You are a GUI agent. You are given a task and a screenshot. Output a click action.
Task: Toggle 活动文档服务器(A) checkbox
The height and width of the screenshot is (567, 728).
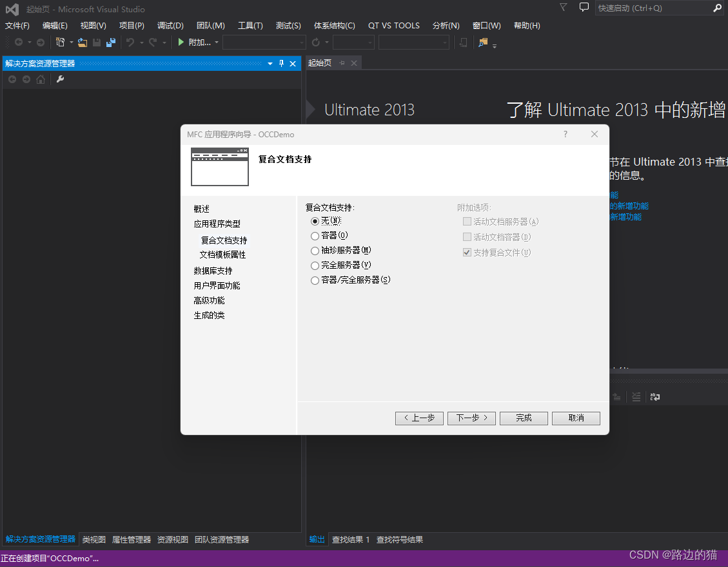tap(467, 222)
